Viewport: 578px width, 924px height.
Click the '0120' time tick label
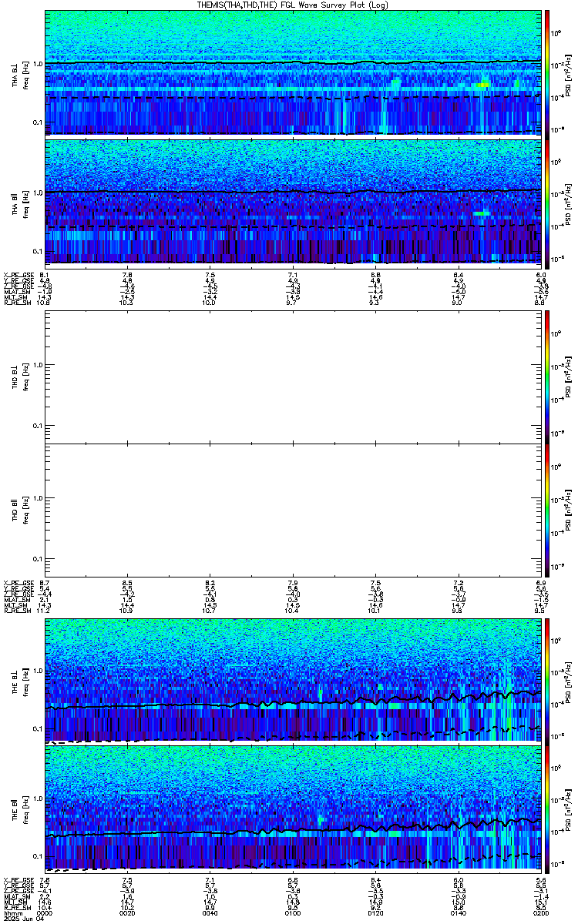(375, 912)
